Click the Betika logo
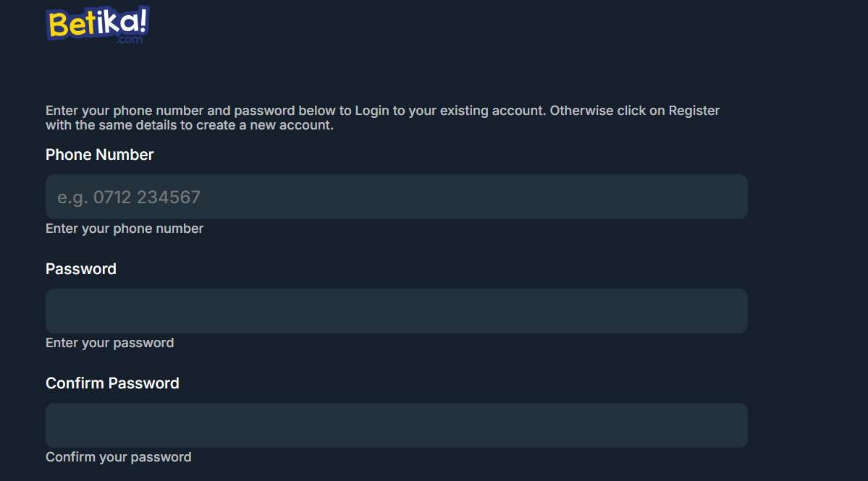Screen dimensions: 868x481 [96, 23]
